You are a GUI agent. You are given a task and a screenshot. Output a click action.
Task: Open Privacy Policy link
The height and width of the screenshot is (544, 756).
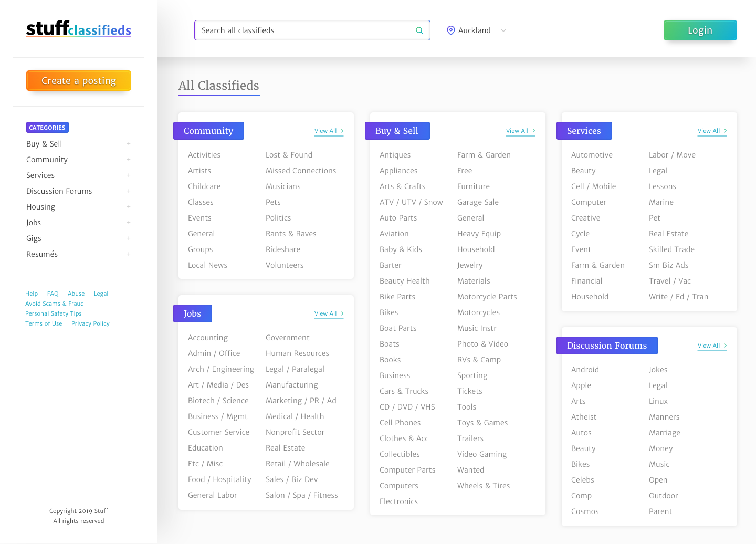click(x=90, y=323)
